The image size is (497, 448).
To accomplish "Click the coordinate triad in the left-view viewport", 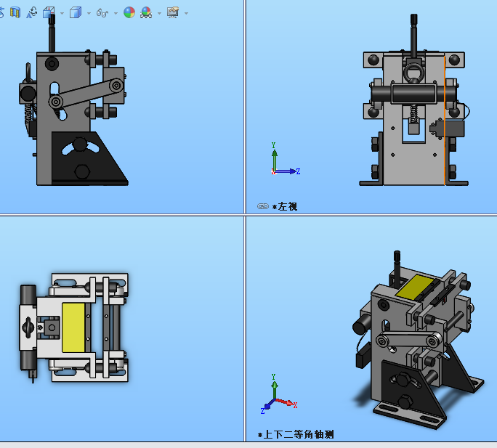I will [x=285, y=159].
